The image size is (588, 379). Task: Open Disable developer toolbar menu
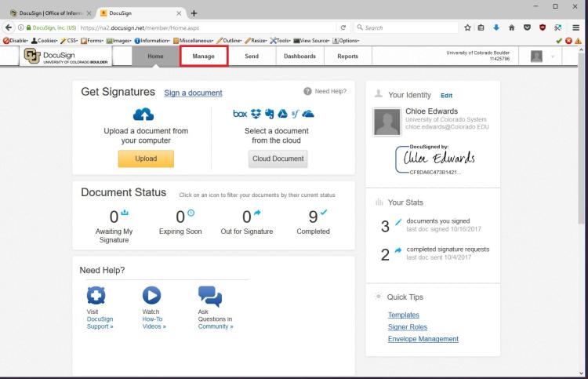(x=16, y=41)
